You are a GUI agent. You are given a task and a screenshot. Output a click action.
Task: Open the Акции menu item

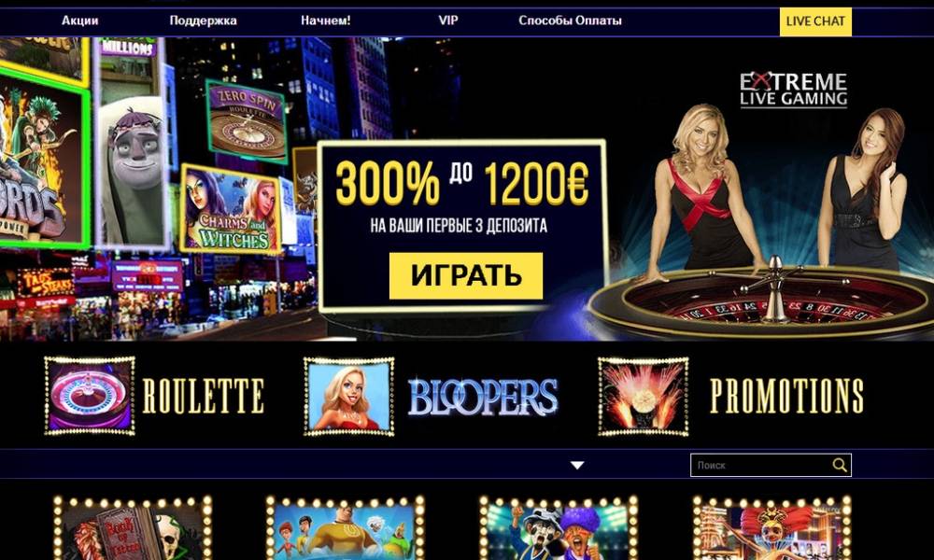[x=79, y=21]
